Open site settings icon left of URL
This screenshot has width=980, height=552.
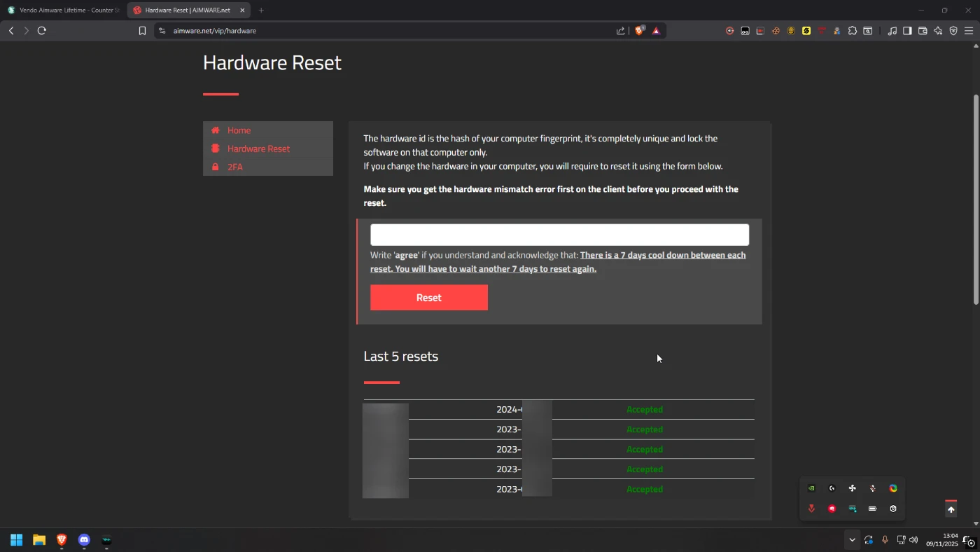click(x=162, y=31)
